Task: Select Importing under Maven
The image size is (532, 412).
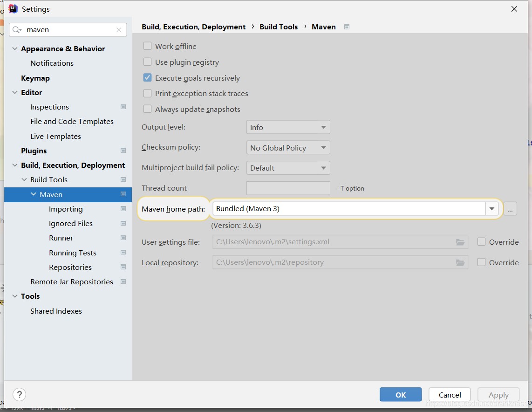Action: coord(66,209)
